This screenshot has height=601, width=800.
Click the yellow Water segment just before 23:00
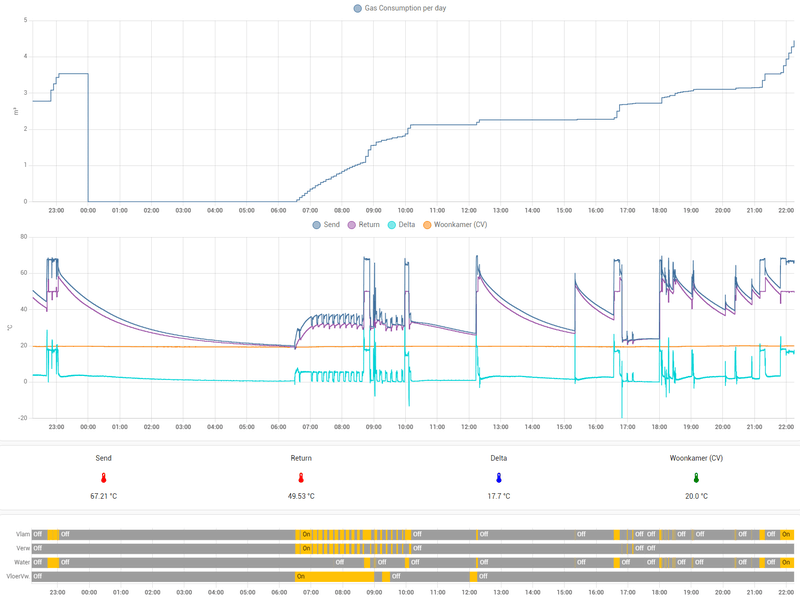tap(53, 562)
